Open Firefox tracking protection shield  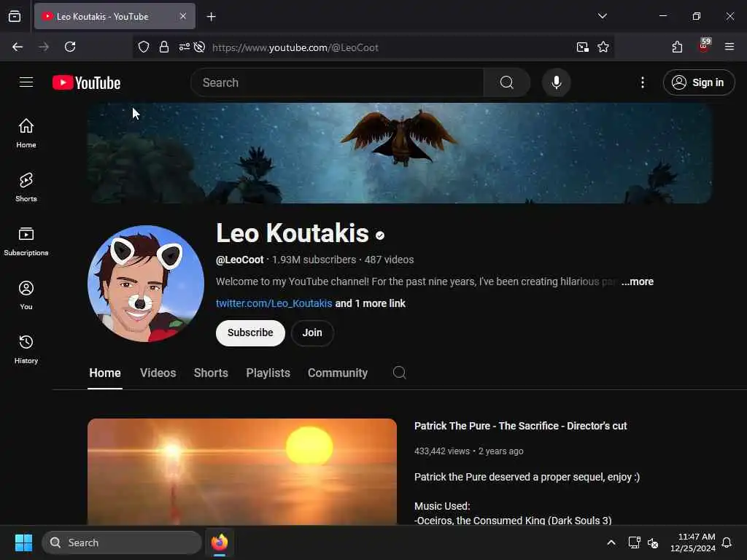click(144, 47)
